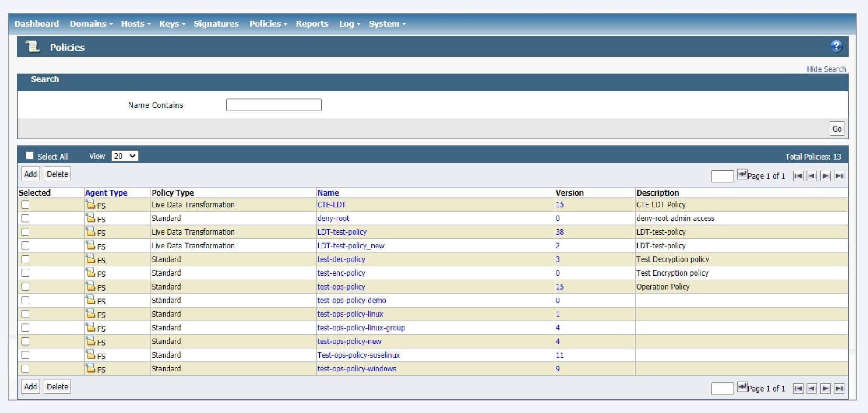Go to next page using bottom pagination arrow
868x413 pixels.
click(825, 388)
